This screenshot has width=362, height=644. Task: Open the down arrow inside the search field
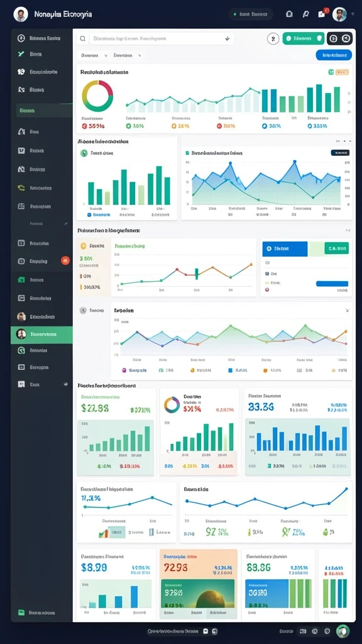coord(227,38)
